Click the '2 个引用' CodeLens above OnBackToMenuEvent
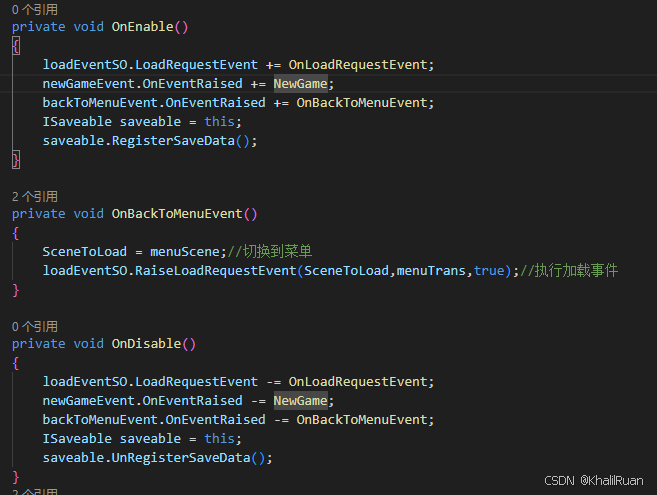This screenshot has width=657, height=495. click(35, 197)
